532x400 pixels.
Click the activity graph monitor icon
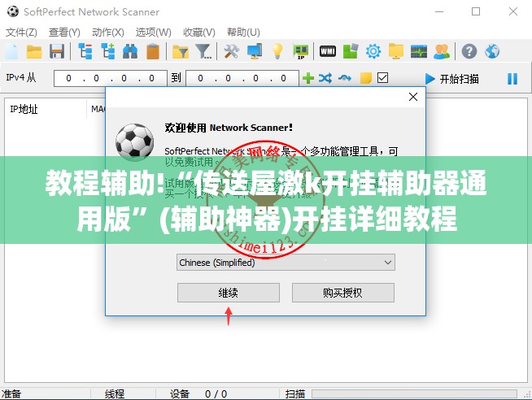[419, 51]
